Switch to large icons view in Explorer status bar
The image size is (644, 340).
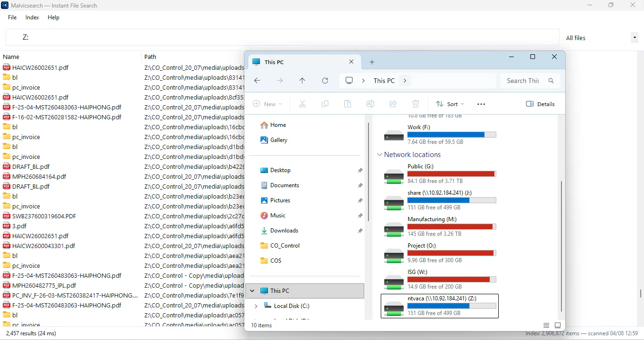click(x=558, y=325)
